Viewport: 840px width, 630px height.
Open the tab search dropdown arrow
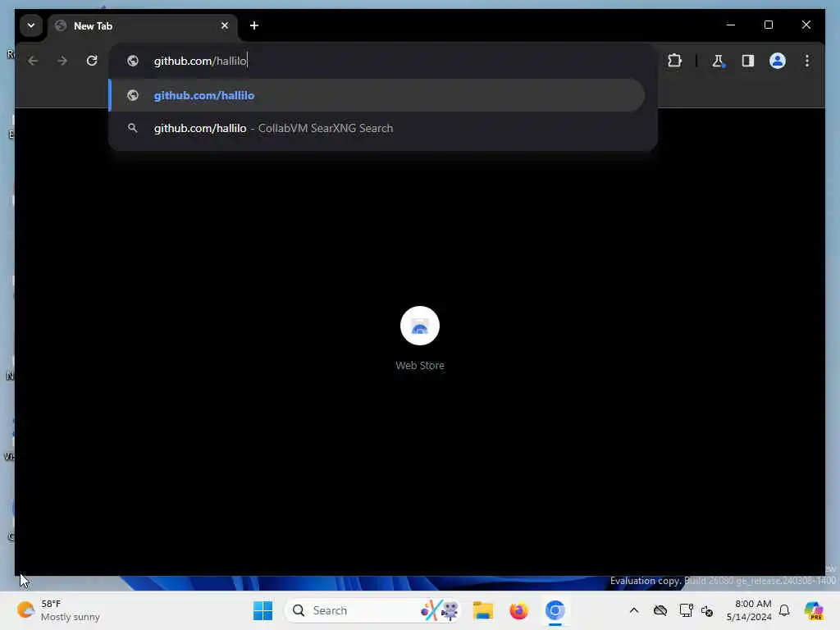(31, 25)
